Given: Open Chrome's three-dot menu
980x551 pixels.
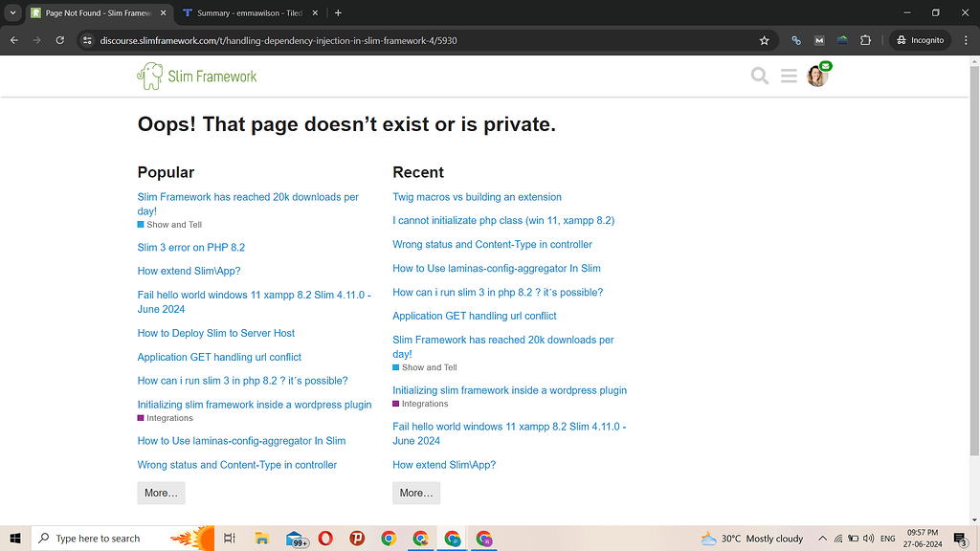Looking at the screenshot, I should point(965,41).
